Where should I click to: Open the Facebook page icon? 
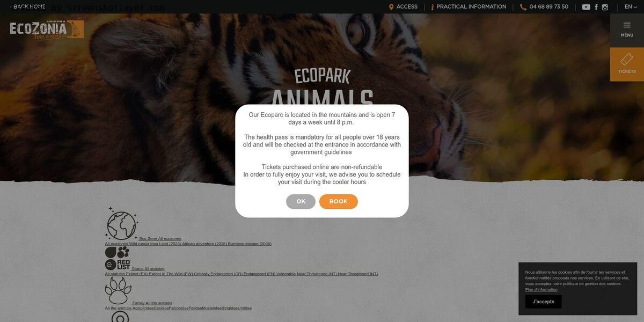596,7
